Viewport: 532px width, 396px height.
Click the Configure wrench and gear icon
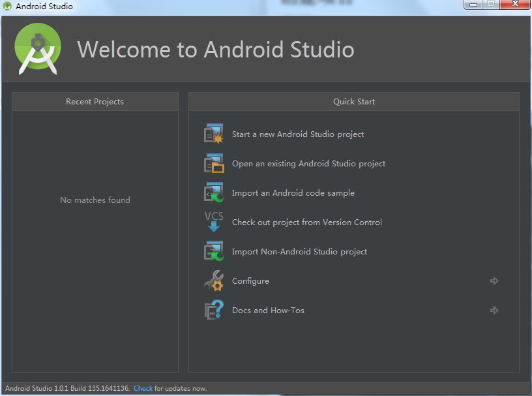tap(214, 281)
